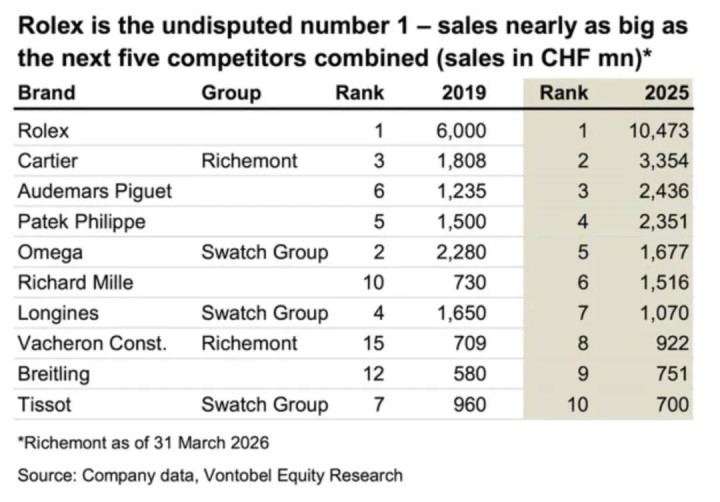This screenshot has height=502, width=720.
Task: Select the Omega brand cell
Action: pos(50,252)
